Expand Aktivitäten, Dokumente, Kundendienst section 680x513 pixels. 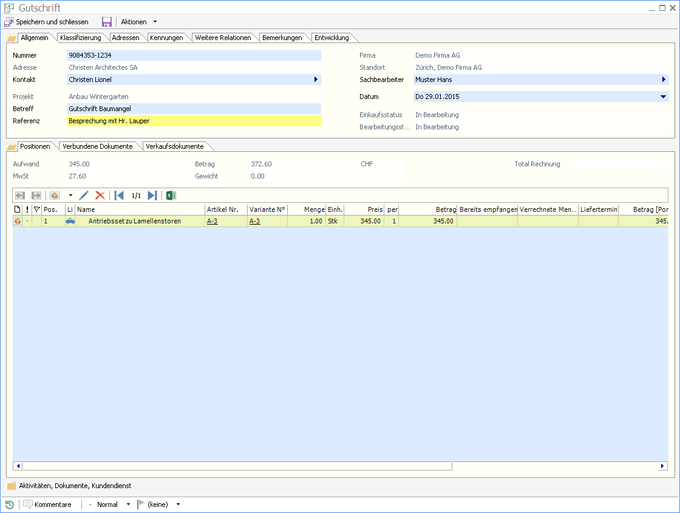(69, 486)
